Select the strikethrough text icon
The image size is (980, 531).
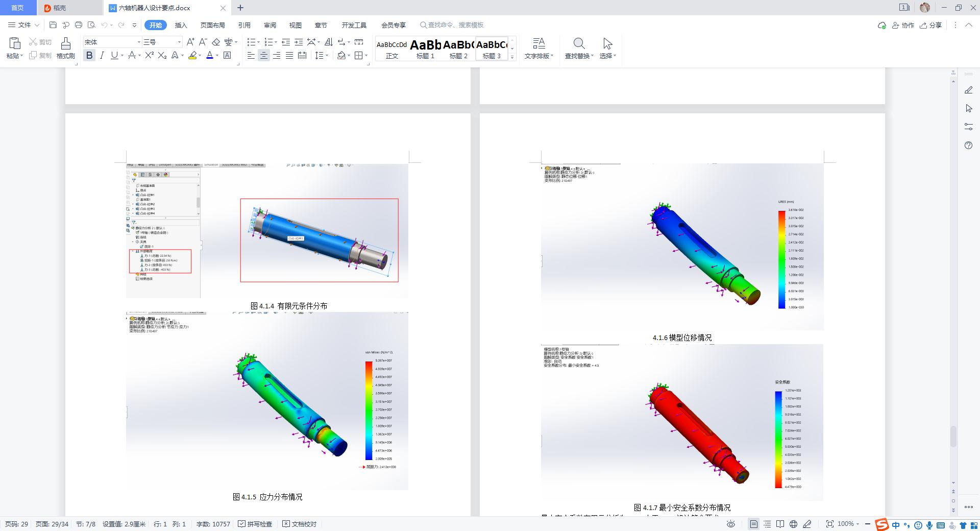point(132,55)
